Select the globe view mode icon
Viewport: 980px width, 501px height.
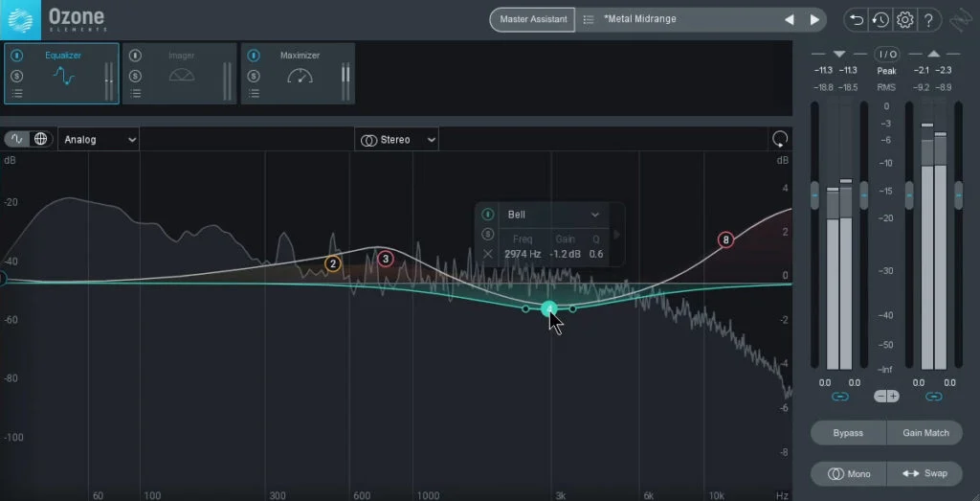(40, 139)
